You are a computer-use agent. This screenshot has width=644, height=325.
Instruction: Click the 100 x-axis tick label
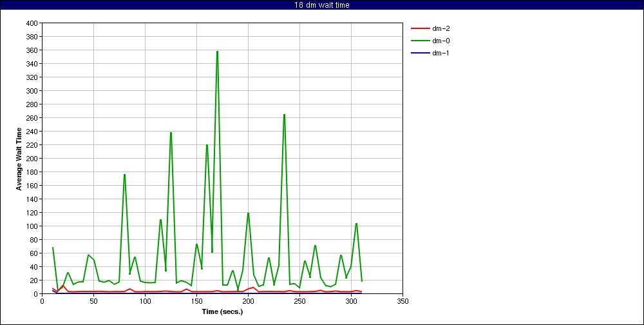point(145,300)
